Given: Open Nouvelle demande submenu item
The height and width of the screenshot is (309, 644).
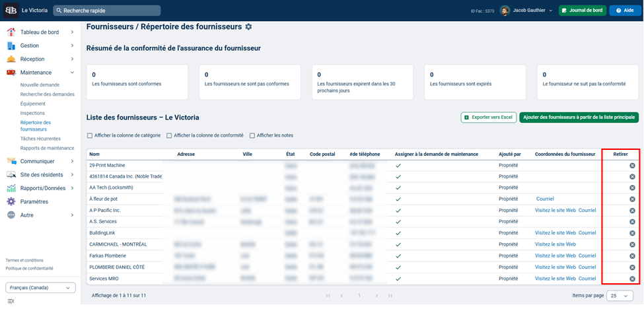Looking at the screenshot, I should tap(40, 85).
